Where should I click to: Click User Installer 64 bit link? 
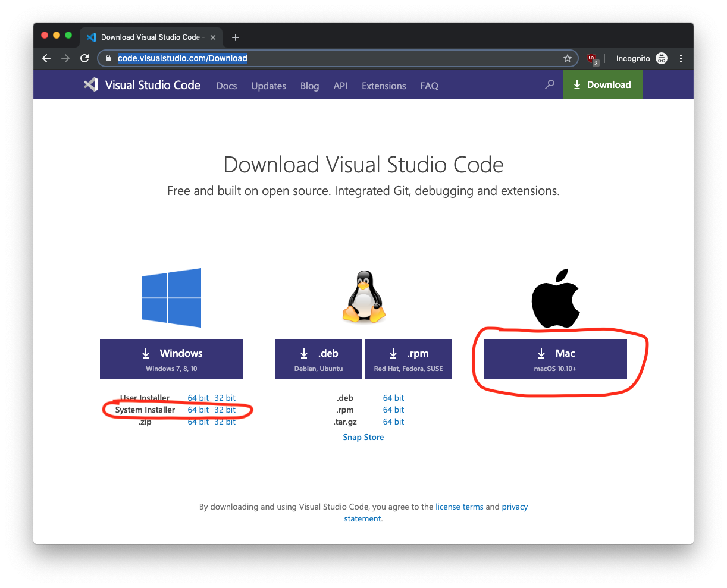(198, 398)
